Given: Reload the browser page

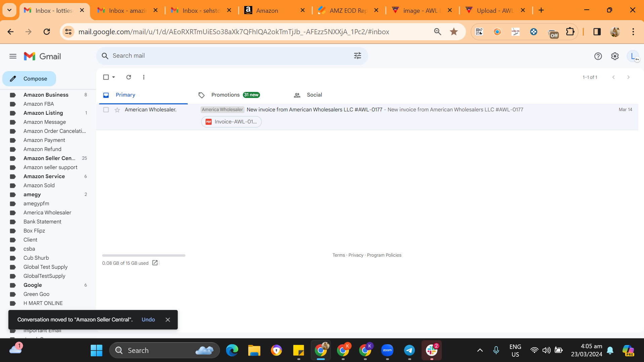Looking at the screenshot, I should pyautogui.click(x=47, y=32).
